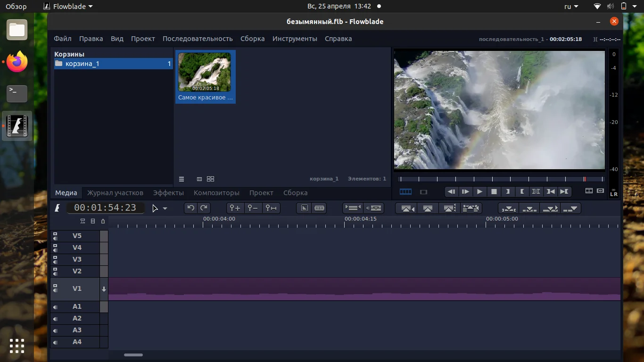This screenshot has height=362, width=644.
Task: Mute the A1 audio track
Action: (55, 307)
